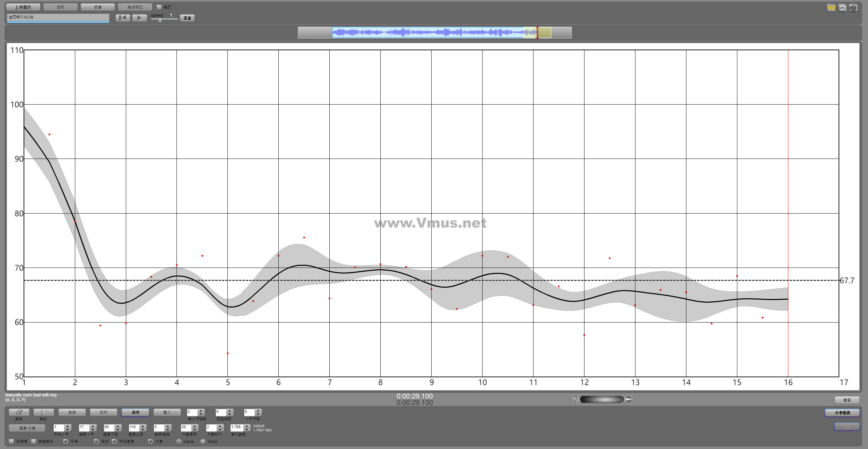Image resolution: width=868 pixels, height=449 pixels.
Task: Increase the 速度上限 tempo upper limit
Action: click(x=143, y=426)
